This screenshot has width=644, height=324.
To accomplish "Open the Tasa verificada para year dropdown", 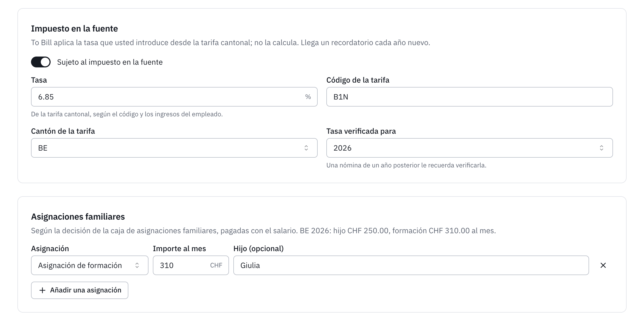I will click(469, 148).
